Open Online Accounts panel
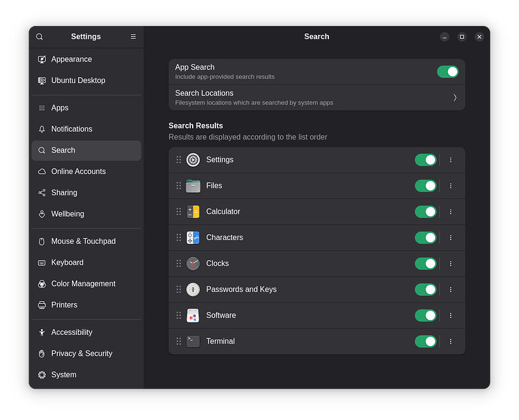Image resolution: width=519 pixels, height=420 pixels. pyautogui.click(x=86, y=171)
